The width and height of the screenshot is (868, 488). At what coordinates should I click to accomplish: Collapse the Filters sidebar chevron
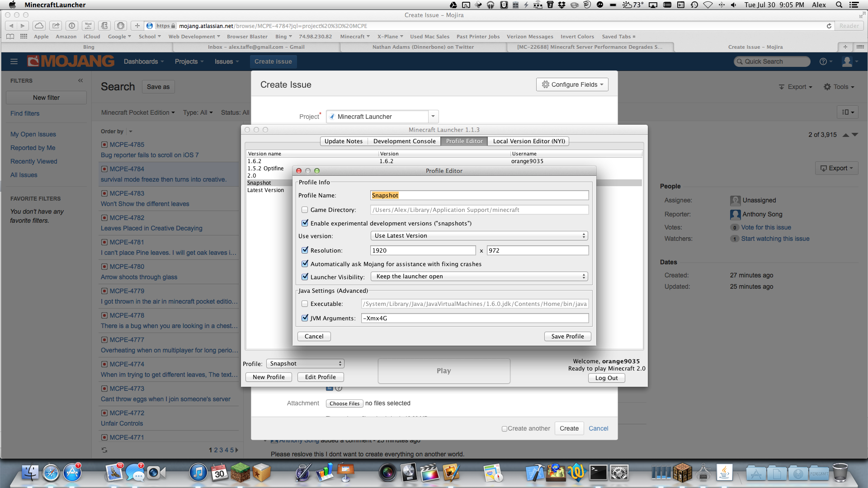80,80
